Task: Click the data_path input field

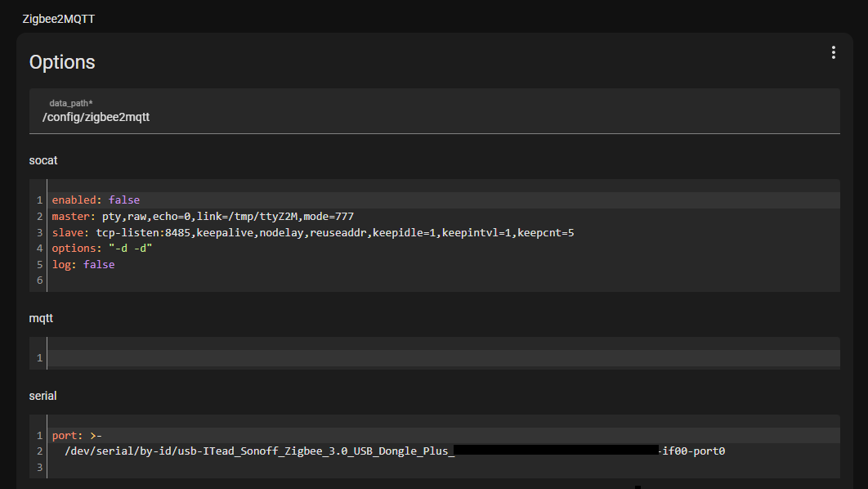Action: pos(433,117)
